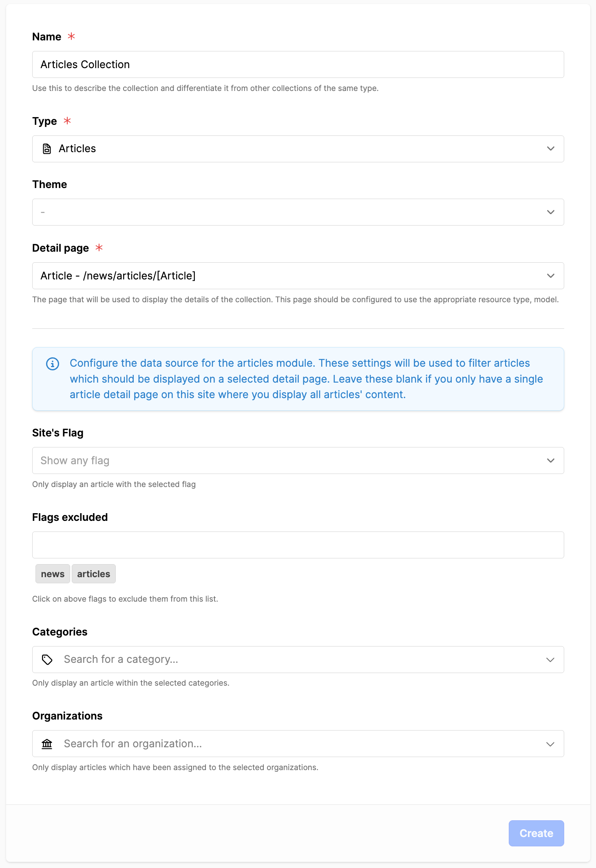
Task: Expand the Site's Flag dropdown
Action: point(298,461)
